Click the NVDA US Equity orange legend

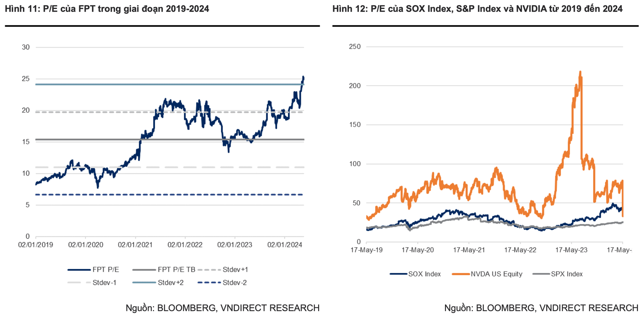pos(487,274)
